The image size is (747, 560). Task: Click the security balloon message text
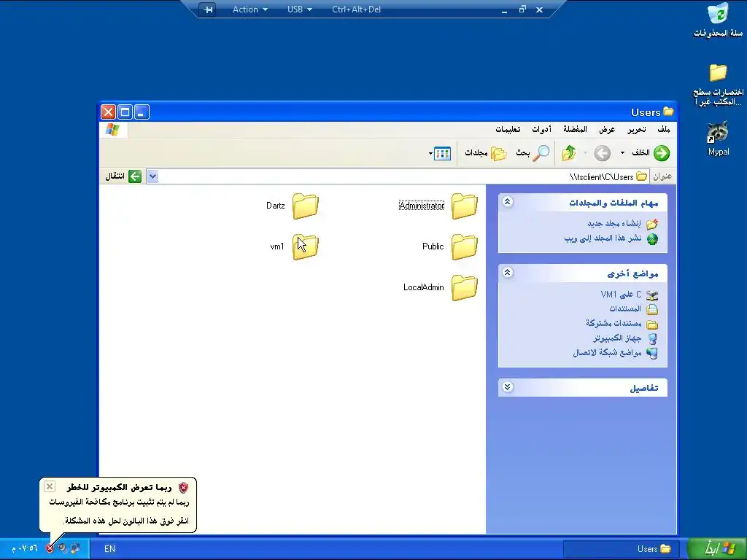point(119,511)
